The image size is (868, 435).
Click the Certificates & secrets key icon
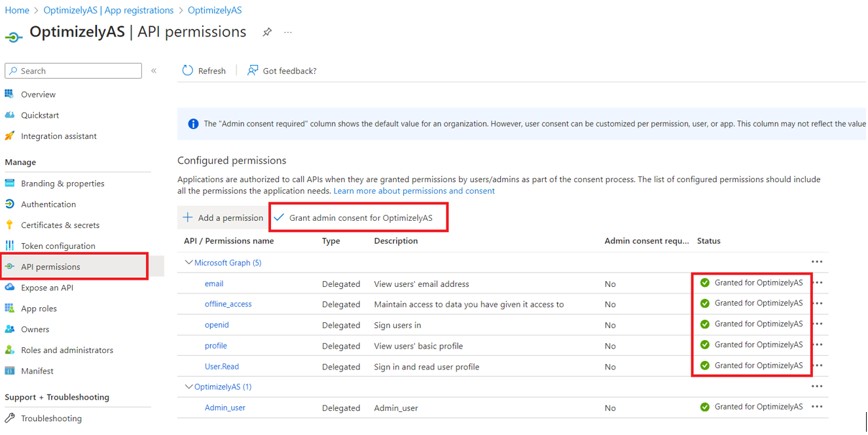(x=10, y=225)
